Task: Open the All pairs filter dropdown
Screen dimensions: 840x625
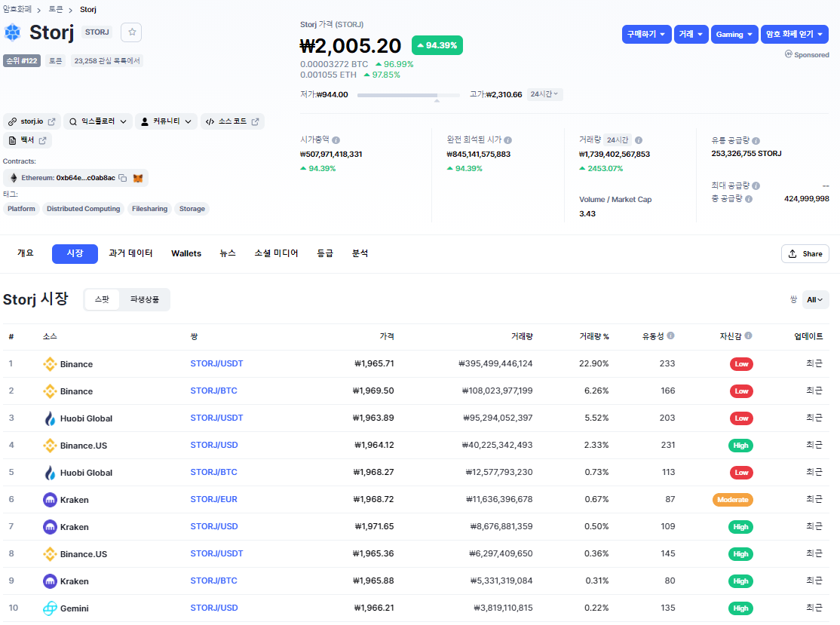Action: tap(815, 299)
